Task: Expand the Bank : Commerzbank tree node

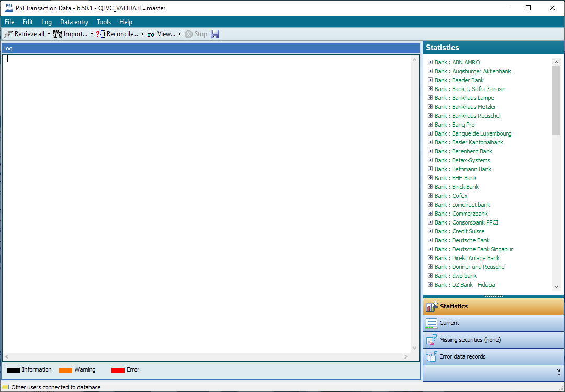Action: pos(430,214)
